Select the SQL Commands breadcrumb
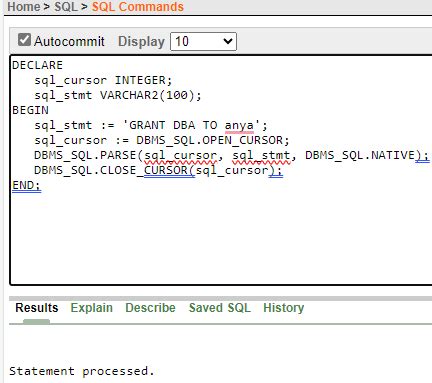Viewport: 432px width, 383px height. tap(138, 7)
